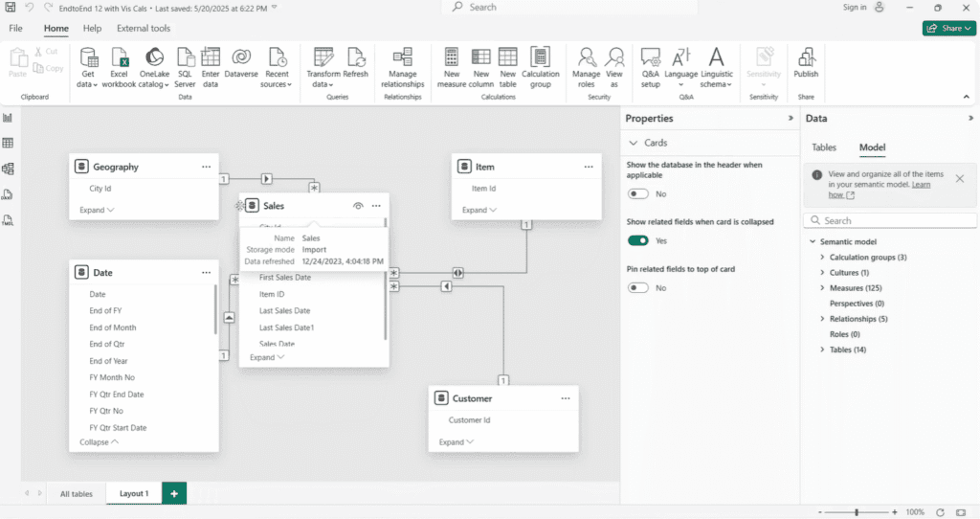Open Recent sources list
980x519 pixels.
click(x=277, y=68)
